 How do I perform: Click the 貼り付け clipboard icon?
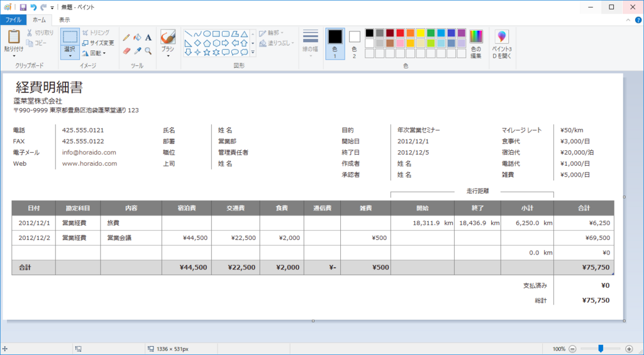(x=14, y=36)
